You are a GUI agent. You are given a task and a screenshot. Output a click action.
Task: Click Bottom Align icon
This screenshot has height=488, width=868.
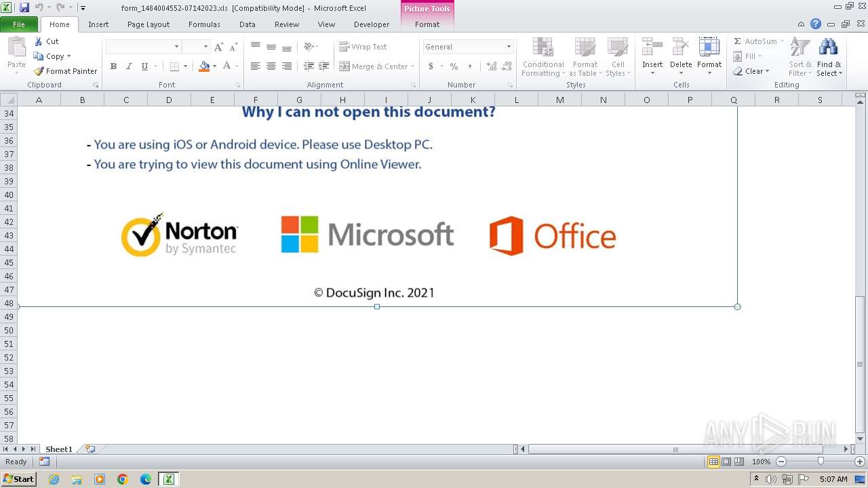287,47
